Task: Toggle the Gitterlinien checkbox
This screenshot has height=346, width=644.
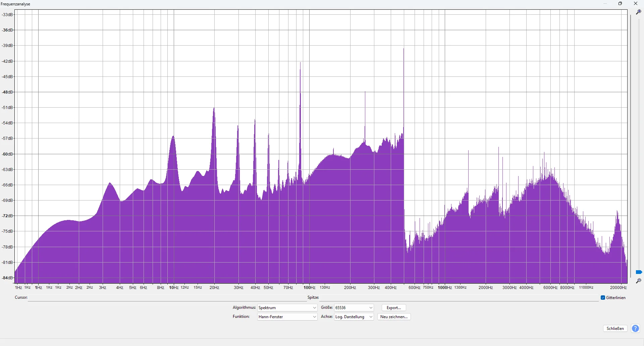Action: pos(603,298)
